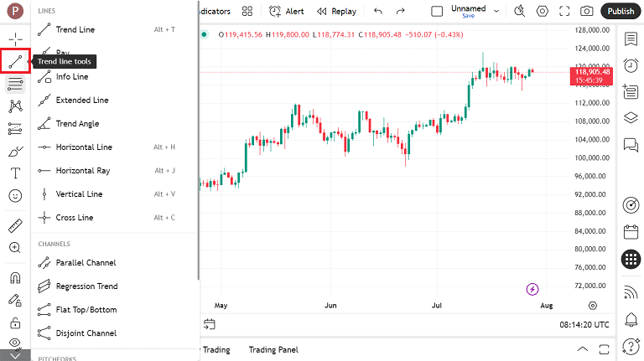Collapse the bottom trading panel with the up chevron

point(583,349)
